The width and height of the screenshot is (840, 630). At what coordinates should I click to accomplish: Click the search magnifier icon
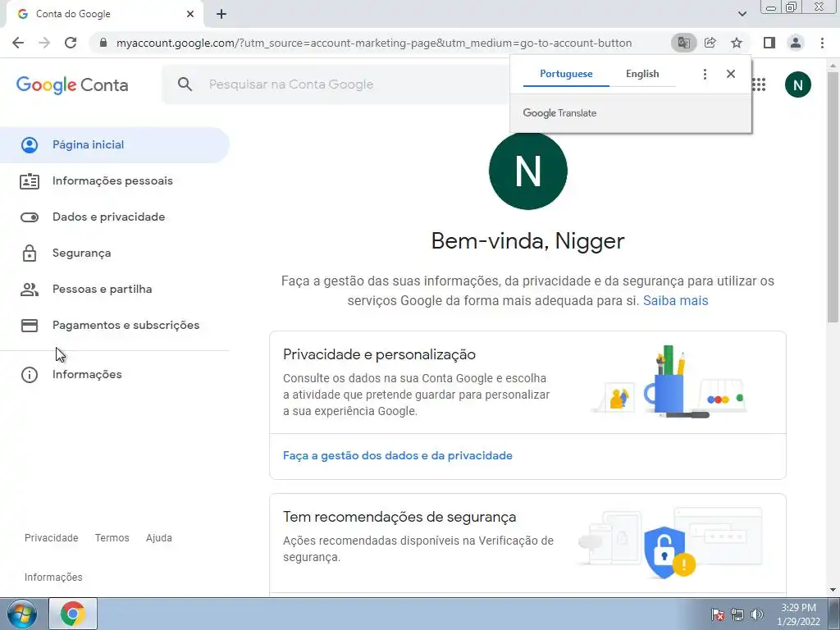(x=185, y=84)
